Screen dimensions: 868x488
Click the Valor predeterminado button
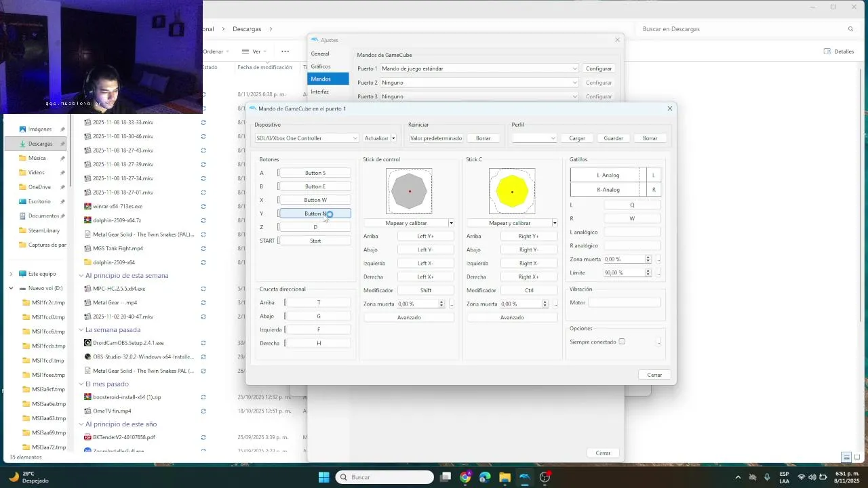pos(436,138)
